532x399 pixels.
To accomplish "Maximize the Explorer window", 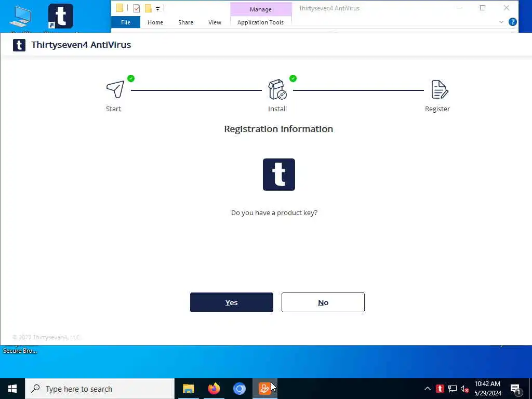I will point(483,8).
